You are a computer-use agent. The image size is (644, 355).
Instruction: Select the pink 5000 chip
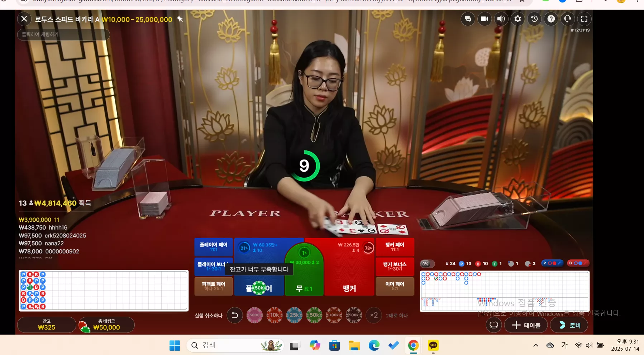254,315
